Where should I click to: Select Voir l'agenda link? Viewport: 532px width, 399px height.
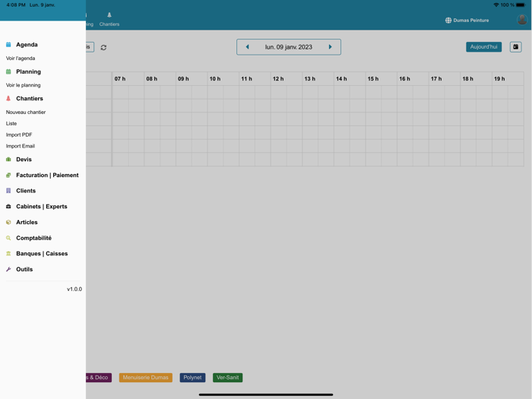[x=21, y=58]
